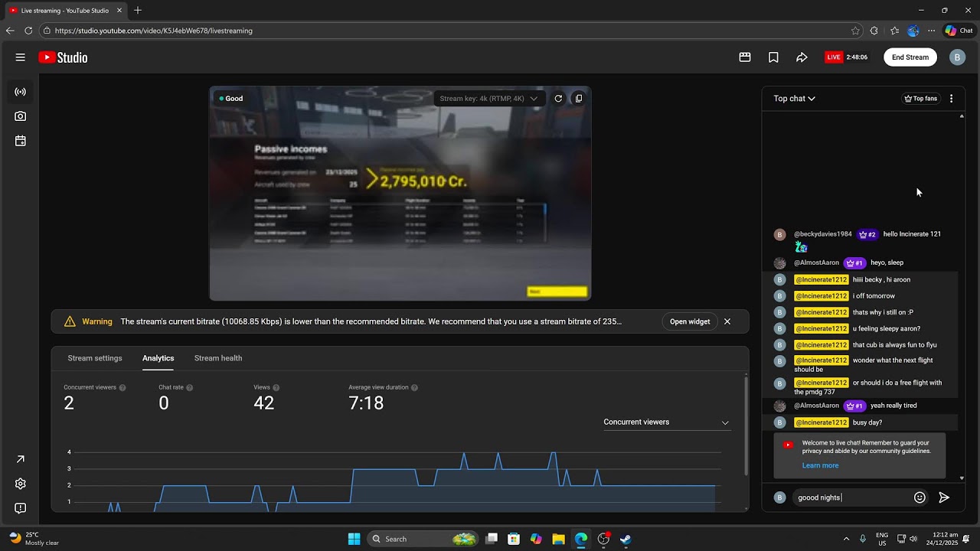Switch to the Stream health tab
Image resolution: width=980 pixels, height=551 pixels.
[218, 358]
